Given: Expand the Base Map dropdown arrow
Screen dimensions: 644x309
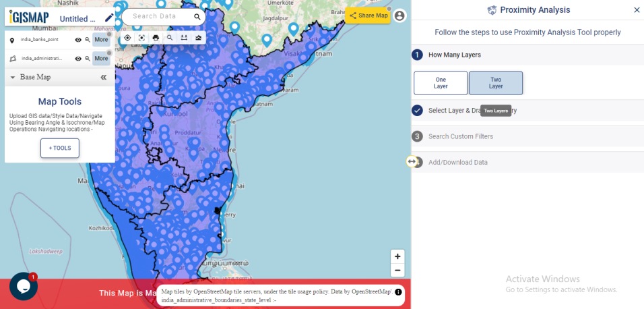Looking at the screenshot, I should point(12,78).
